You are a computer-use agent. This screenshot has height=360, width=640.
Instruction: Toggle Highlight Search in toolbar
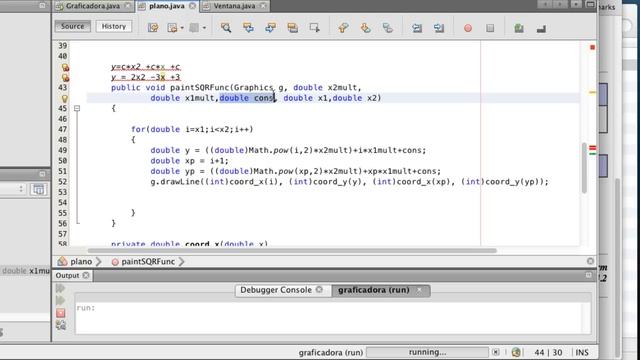click(x=292, y=28)
